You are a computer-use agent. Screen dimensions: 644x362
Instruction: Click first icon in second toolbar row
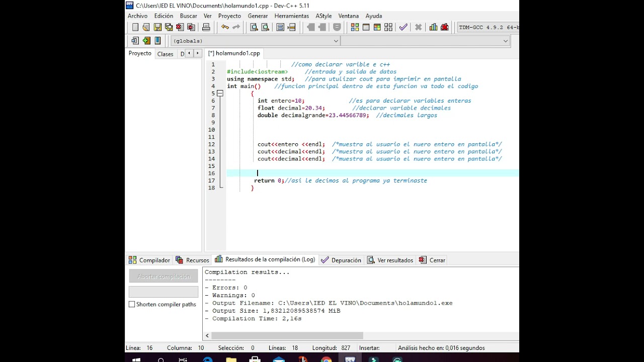(135, 41)
